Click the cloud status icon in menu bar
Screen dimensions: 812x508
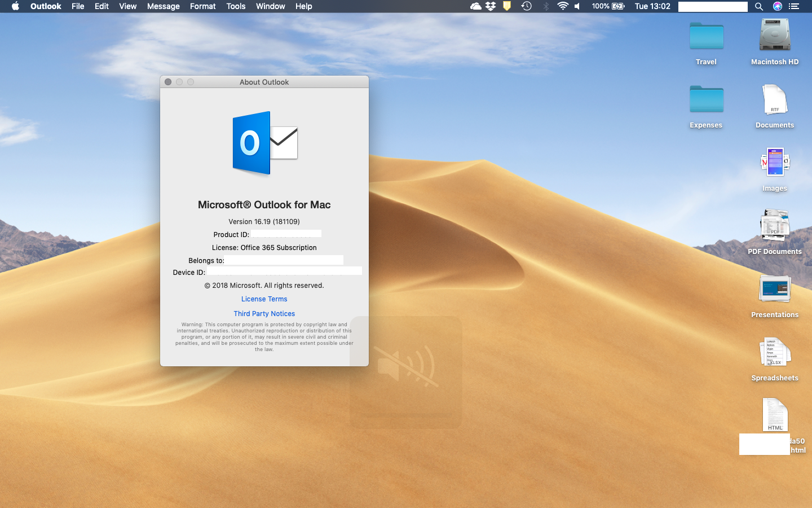476,6
